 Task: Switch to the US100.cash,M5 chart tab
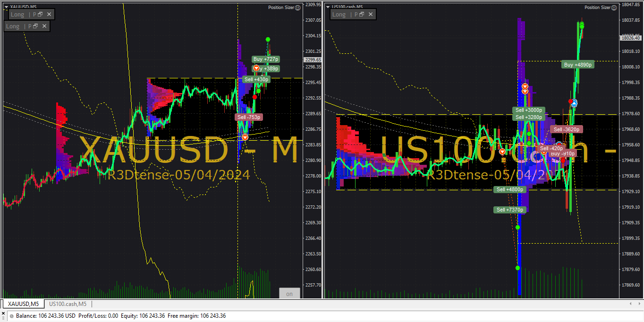click(68, 304)
